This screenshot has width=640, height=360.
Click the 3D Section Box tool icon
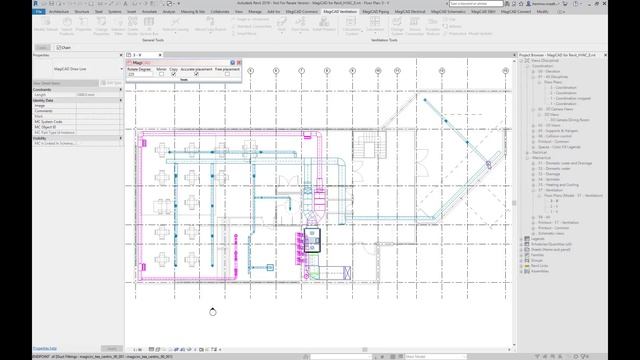(149, 25)
